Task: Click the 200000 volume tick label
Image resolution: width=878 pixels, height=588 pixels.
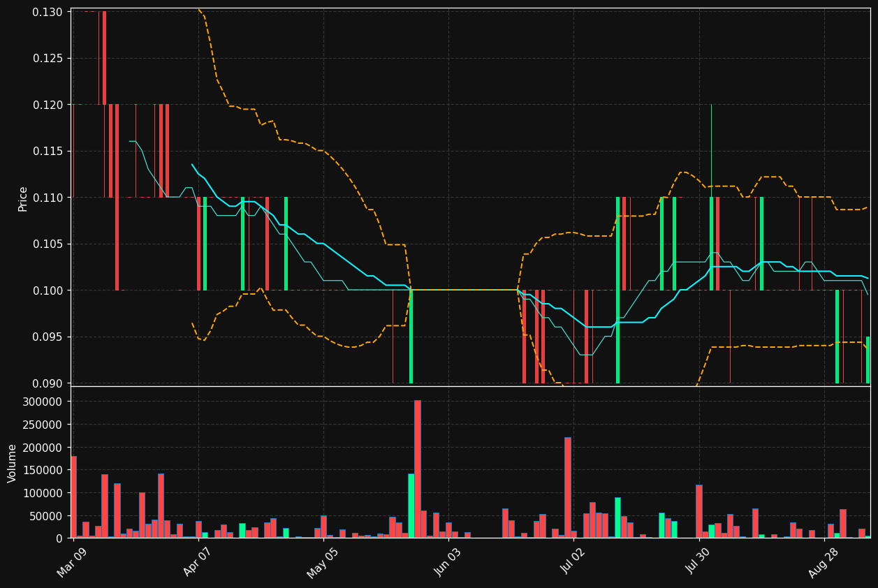Action: click(43, 448)
